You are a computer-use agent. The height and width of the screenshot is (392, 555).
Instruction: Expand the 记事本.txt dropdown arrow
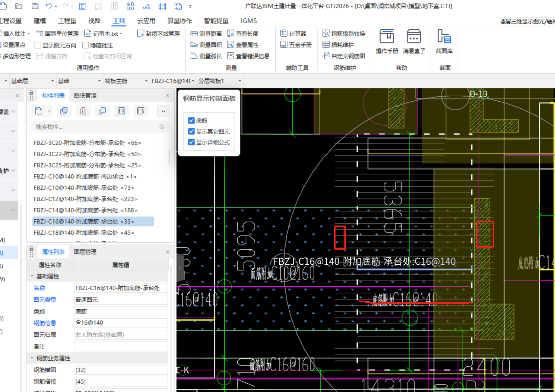(x=121, y=33)
